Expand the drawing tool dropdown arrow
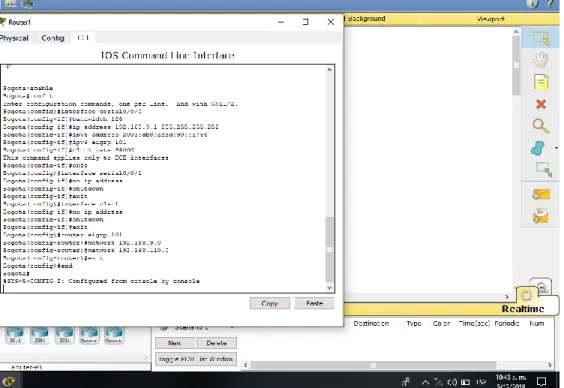Screen dimensions: 564x388 click(556, 148)
